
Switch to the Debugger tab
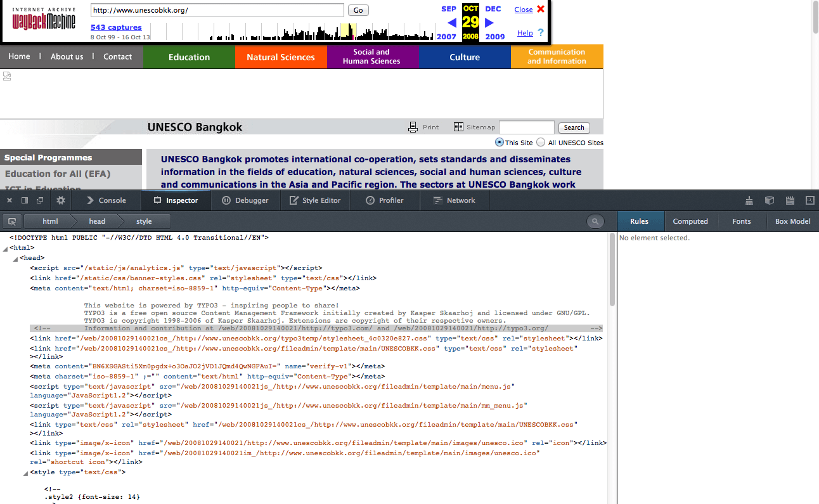pyautogui.click(x=245, y=200)
